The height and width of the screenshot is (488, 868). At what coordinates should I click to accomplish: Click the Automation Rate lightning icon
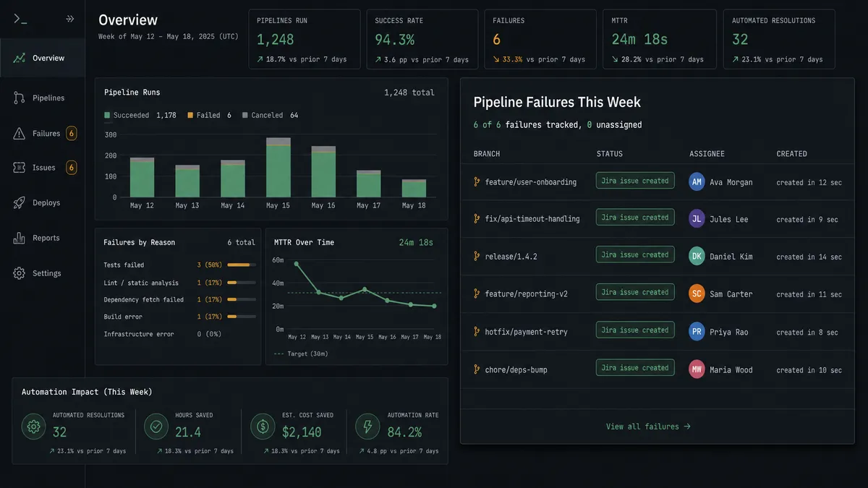click(x=367, y=427)
